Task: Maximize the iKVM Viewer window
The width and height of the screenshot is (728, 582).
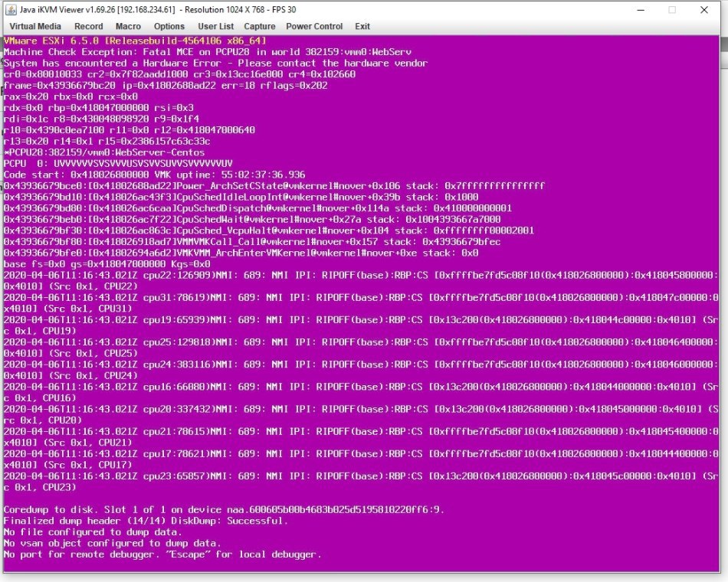Action: (672, 10)
